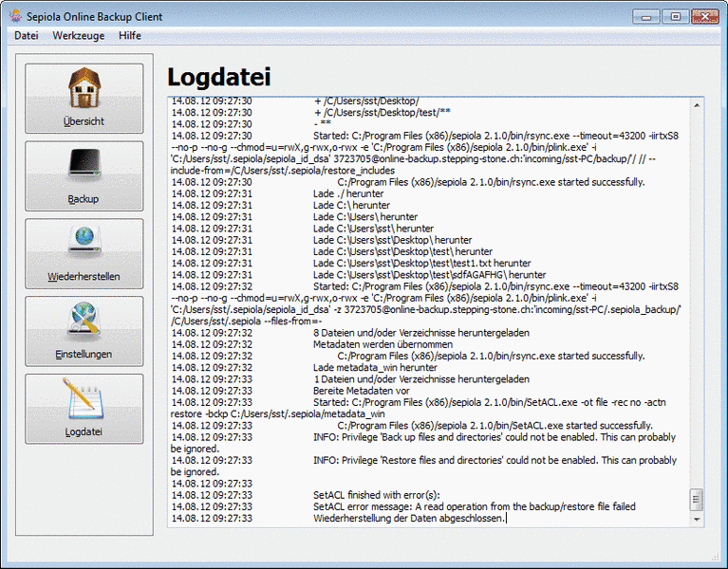728x569 pixels.
Task: Click log line '+ /C/Users/sst/Desktop/test/**'
Action: click(383, 113)
